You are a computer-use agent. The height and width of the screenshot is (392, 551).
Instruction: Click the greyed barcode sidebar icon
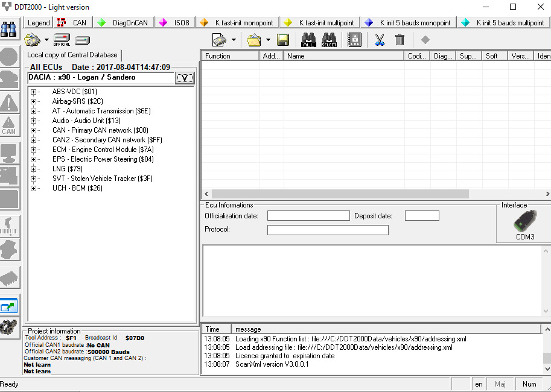(x=9, y=226)
